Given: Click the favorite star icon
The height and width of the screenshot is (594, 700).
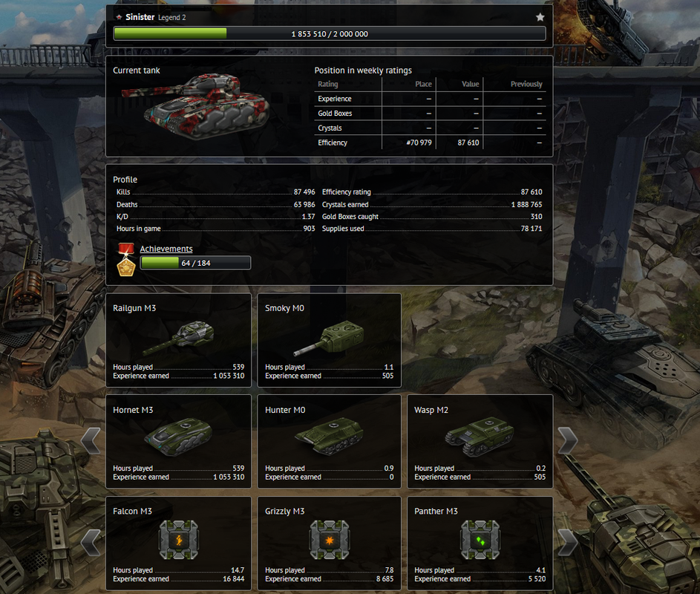Looking at the screenshot, I should (x=540, y=17).
